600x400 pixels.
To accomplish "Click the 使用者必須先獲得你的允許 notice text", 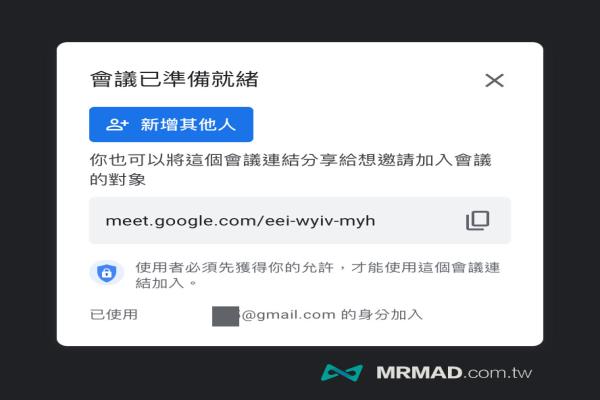I will [x=235, y=267].
